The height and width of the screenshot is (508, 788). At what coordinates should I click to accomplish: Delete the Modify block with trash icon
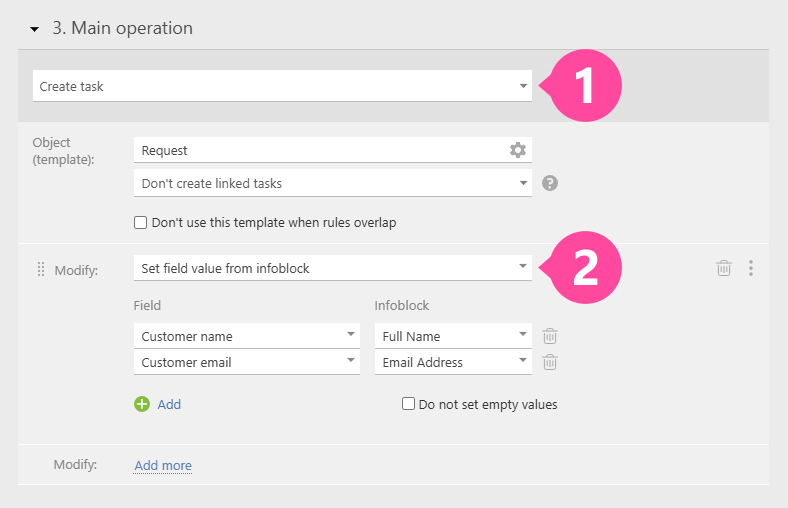click(724, 268)
